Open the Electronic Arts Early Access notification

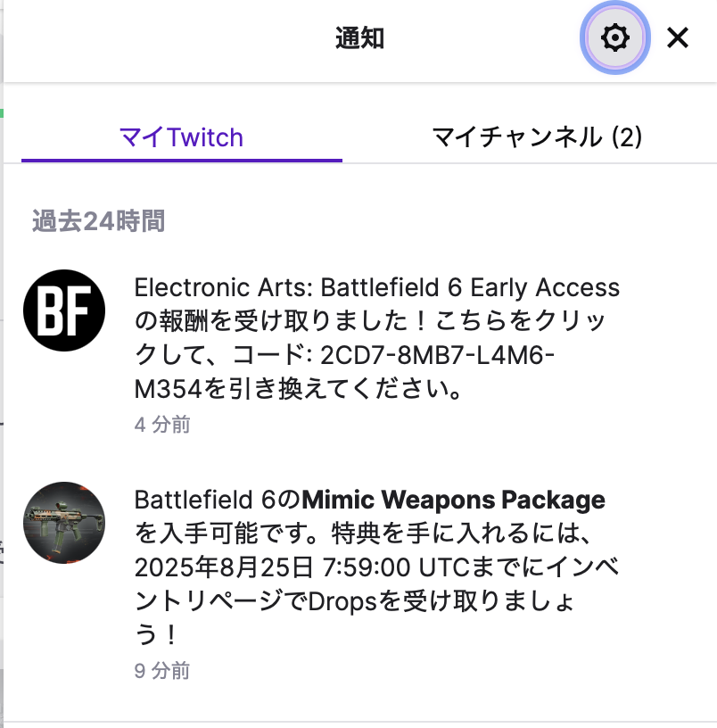pyautogui.click(x=376, y=288)
